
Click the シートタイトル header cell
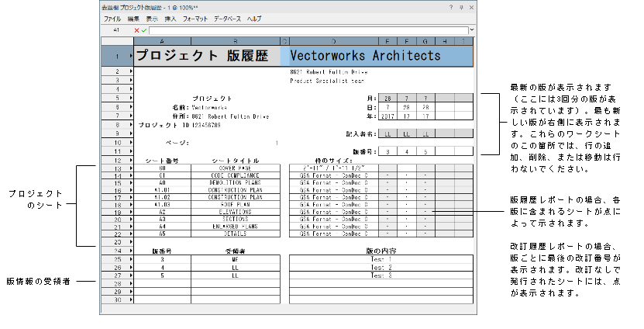pyautogui.click(x=236, y=161)
